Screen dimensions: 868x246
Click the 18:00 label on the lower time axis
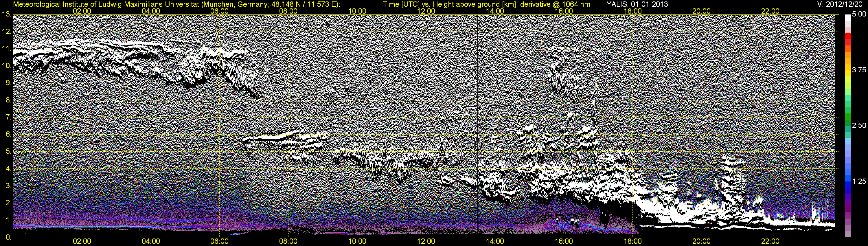(x=633, y=242)
